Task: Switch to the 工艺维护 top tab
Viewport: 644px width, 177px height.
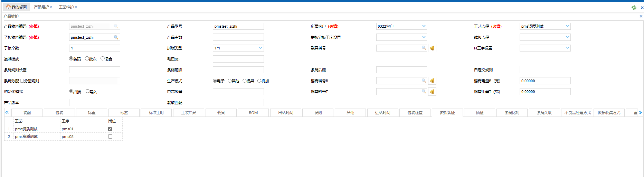Action: [66, 7]
